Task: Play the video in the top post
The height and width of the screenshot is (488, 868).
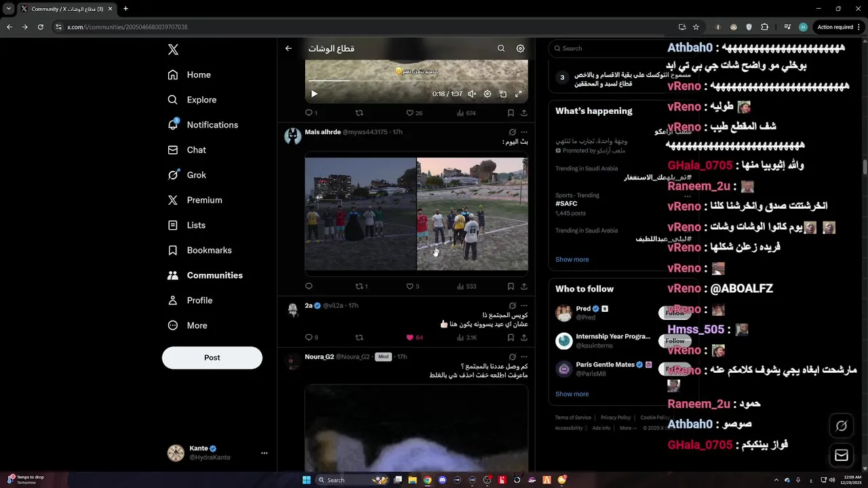Action: pyautogui.click(x=314, y=94)
